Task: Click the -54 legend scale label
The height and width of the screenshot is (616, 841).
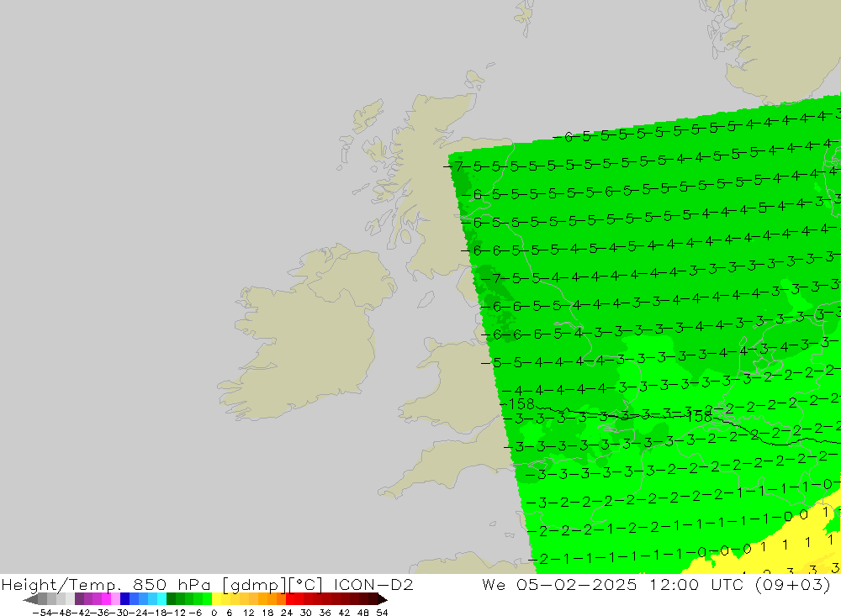Action: (x=41, y=613)
